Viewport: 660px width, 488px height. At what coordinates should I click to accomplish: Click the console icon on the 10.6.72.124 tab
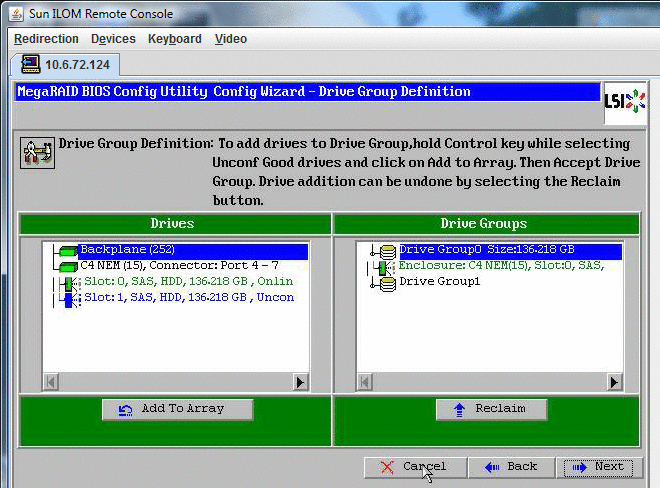click(30, 64)
